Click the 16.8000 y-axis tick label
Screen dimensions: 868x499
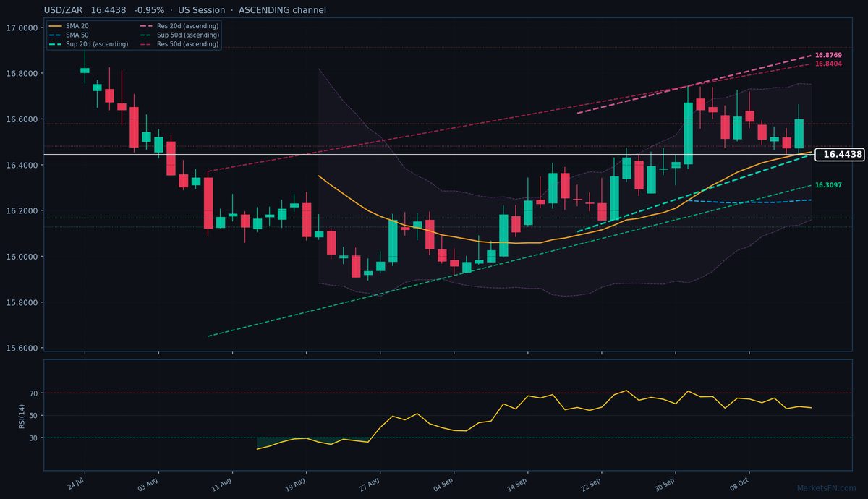(x=22, y=74)
